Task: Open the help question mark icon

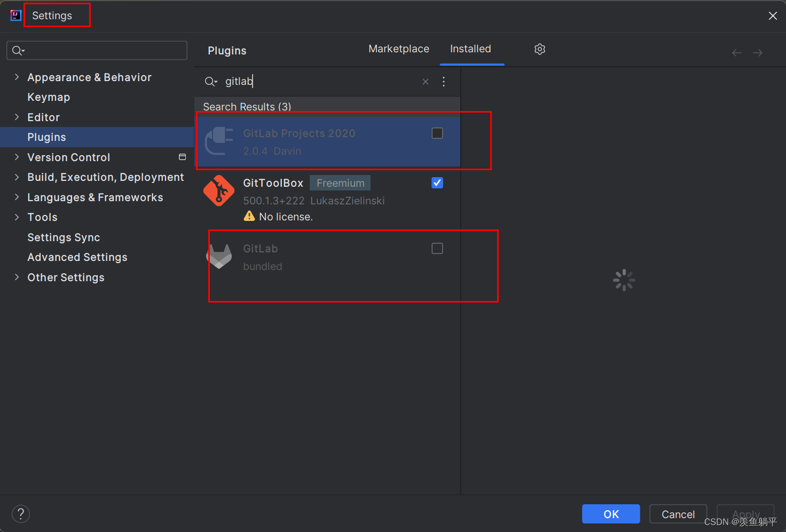Action: [x=20, y=514]
